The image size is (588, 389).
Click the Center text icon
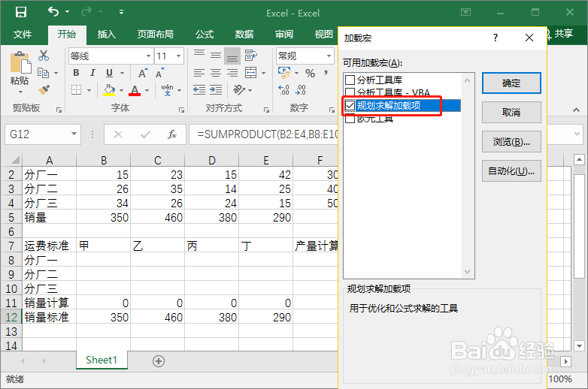216,73
